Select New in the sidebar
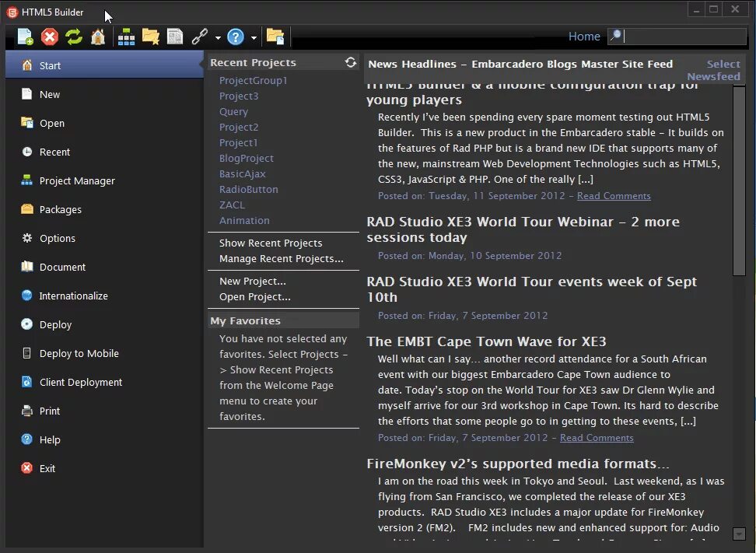The image size is (756, 553). coord(105,94)
